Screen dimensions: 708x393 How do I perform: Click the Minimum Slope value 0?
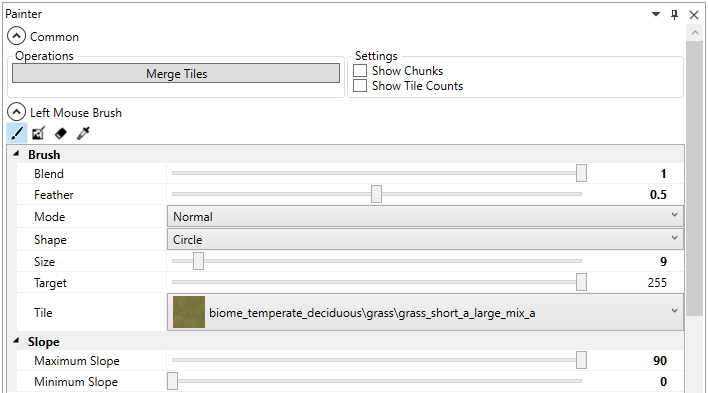pyautogui.click(x=663, y=382)
